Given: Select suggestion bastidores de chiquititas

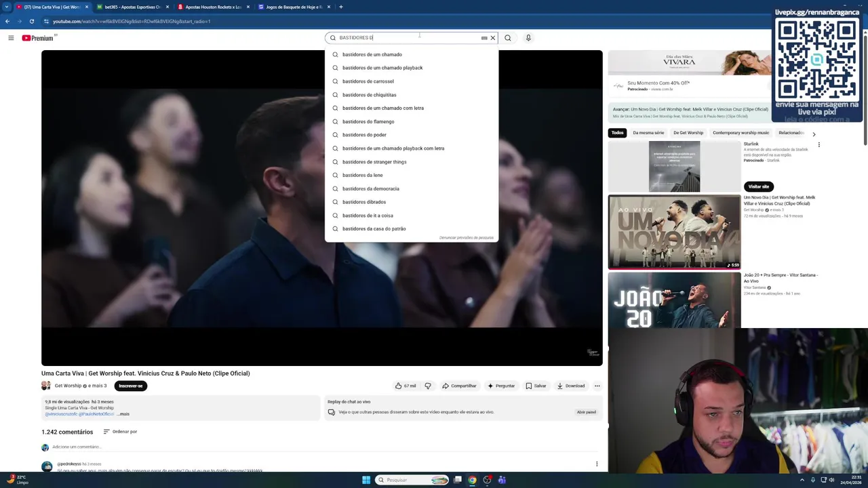Looking at the screenshot, I should click(x=412, y=95).
